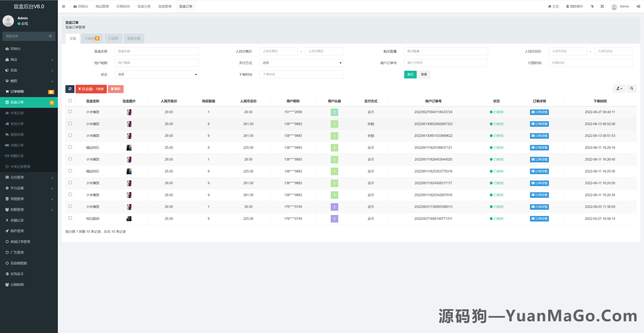
Task: Click the magnifier icon in the sidebar search box
Action: [50, 36]
